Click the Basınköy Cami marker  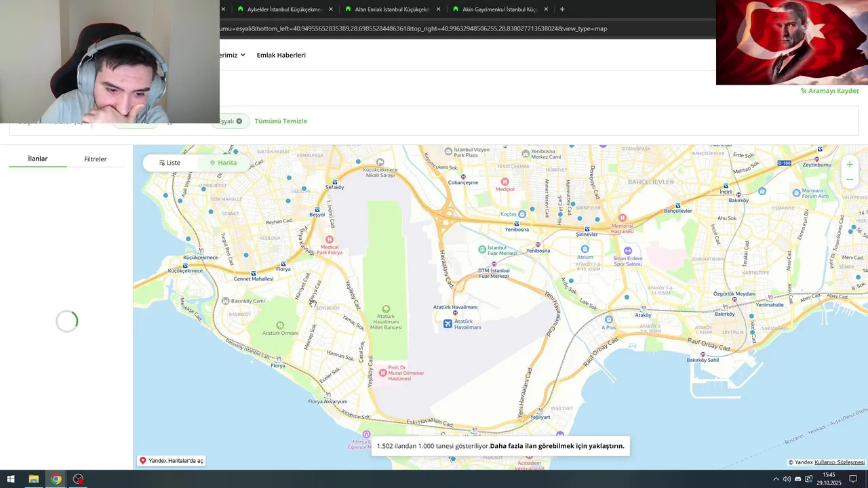pyautogui.click(x=225, y=300)
